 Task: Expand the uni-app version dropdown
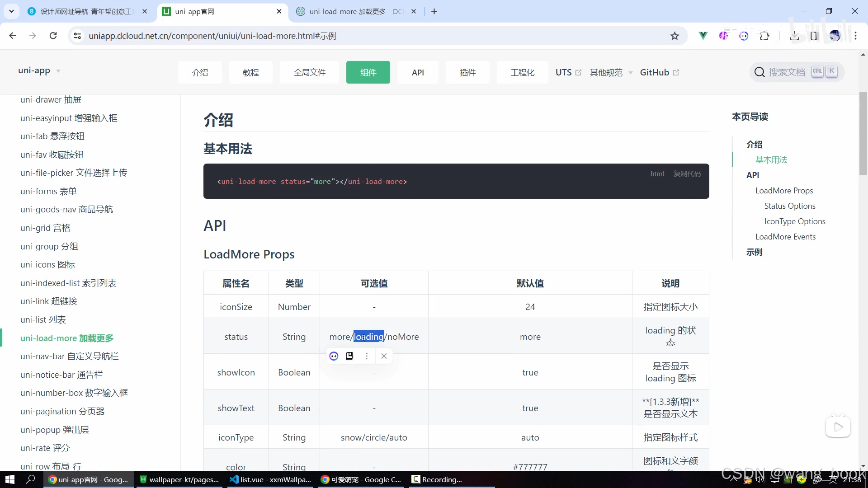58,71
